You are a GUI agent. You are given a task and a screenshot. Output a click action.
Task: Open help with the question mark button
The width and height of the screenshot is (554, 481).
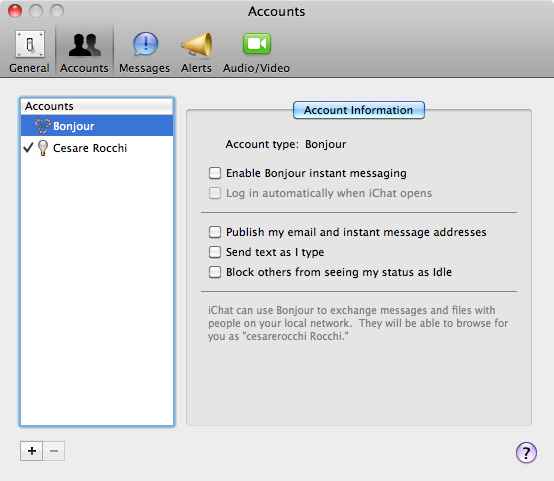click(x=526, y=452)
